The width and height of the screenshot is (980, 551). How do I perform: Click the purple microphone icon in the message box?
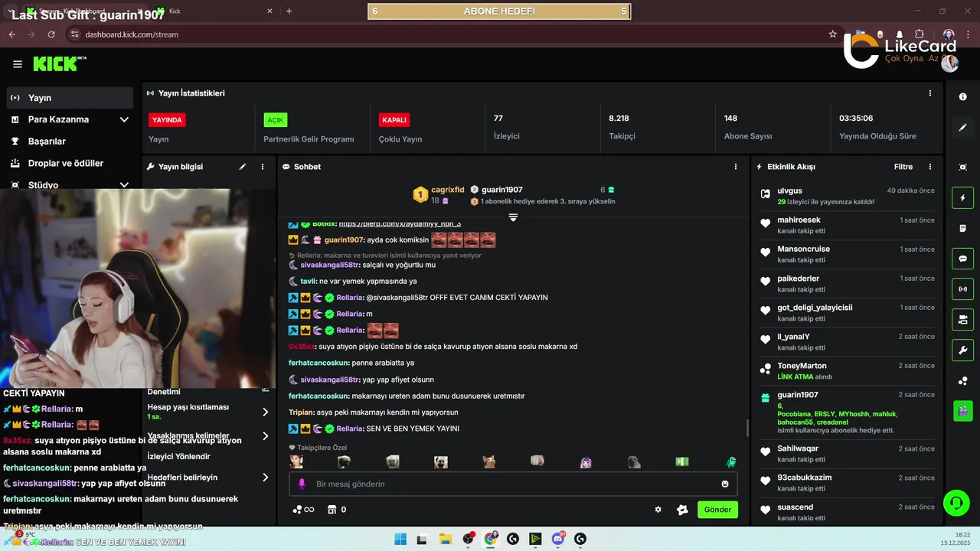point(302,484)
